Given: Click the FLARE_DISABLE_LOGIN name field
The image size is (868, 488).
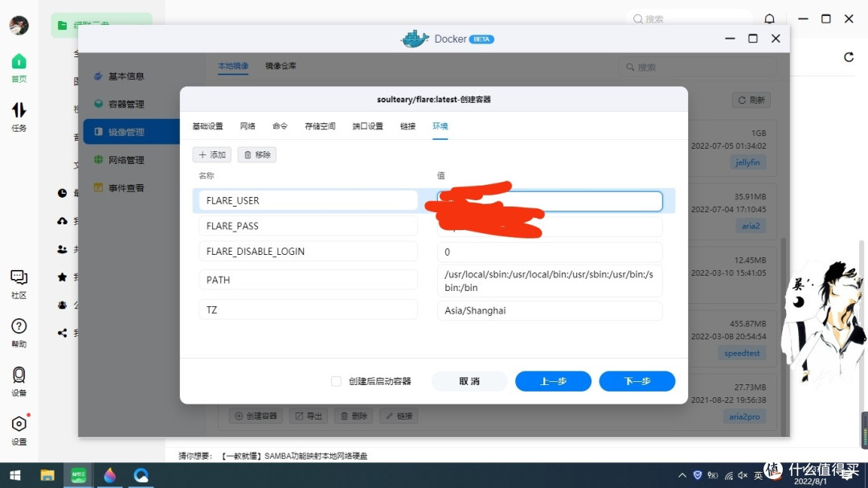Looking at the screenshot, I should [x=309, y=252].
